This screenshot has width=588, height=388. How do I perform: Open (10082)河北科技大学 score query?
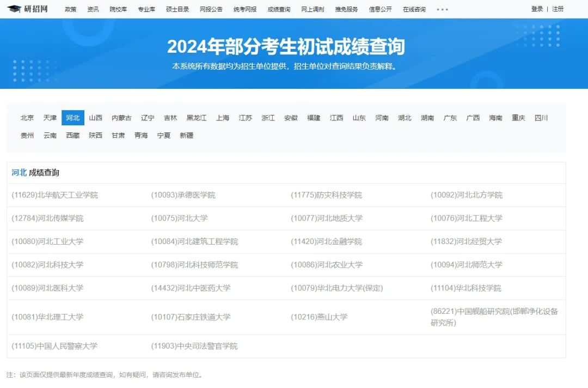tap(47, 265)
